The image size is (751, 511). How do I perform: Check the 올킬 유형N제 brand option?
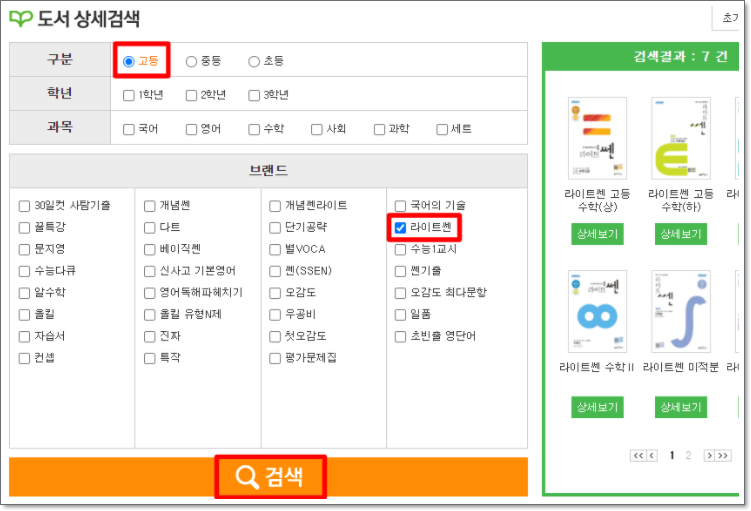[149, 315]
